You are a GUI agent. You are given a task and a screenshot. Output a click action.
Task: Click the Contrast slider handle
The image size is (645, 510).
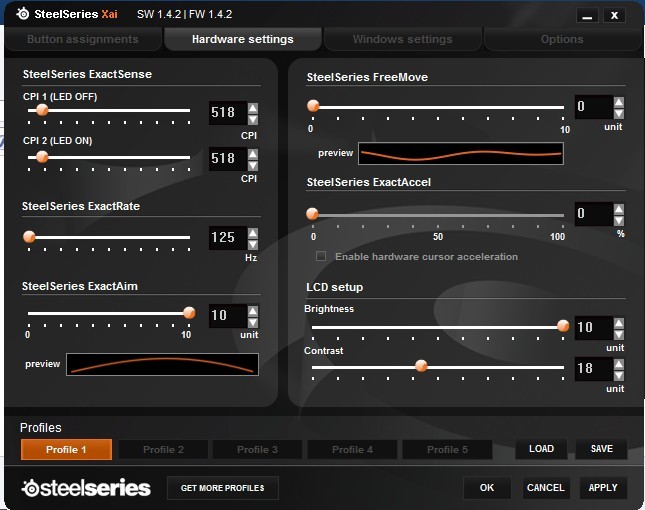421,366
